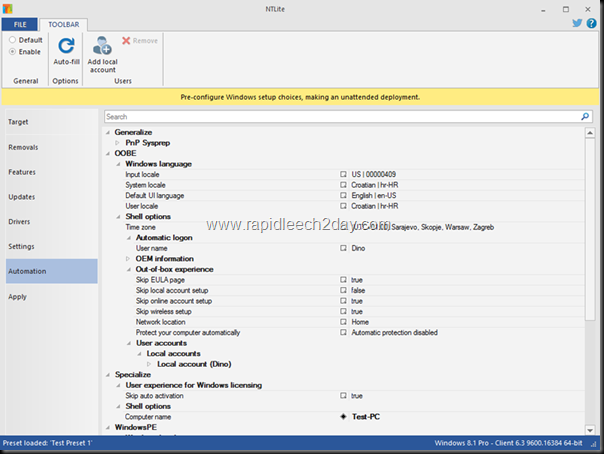Screen dimensions: 604x454
Task: Toggle Protect your computer automatically checkbox
Action: pyautogui.click(x=343, y=332)
